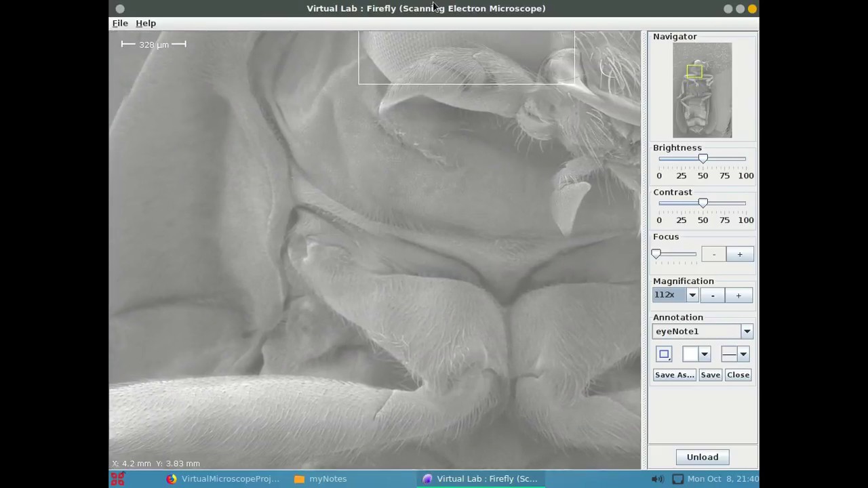
Task: Click the Save As... button
Action: click(675, 375)
